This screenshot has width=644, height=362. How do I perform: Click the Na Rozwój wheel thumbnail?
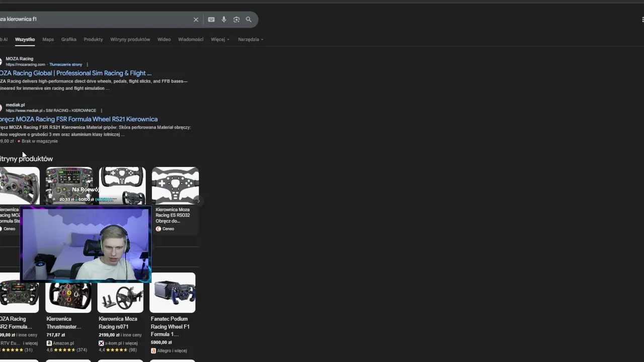pyautogui.click(x=69, y=186)
